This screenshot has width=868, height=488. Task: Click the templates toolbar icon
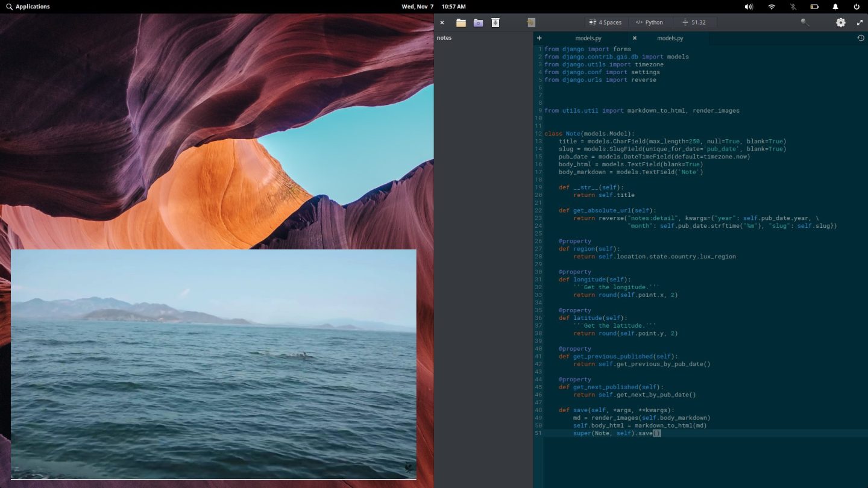tap(478, 22)
